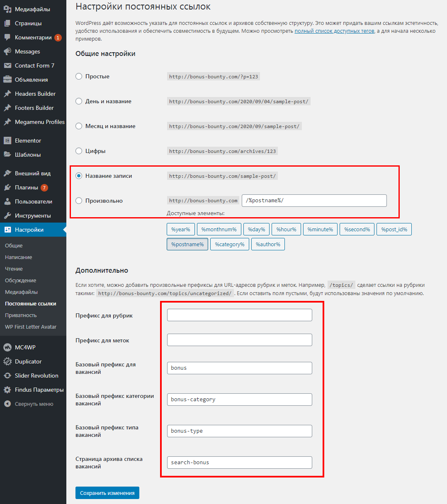This screenshot has width=447, height=504.
Task: Click the %author% tag button
Action: click(x=268, y=244)
